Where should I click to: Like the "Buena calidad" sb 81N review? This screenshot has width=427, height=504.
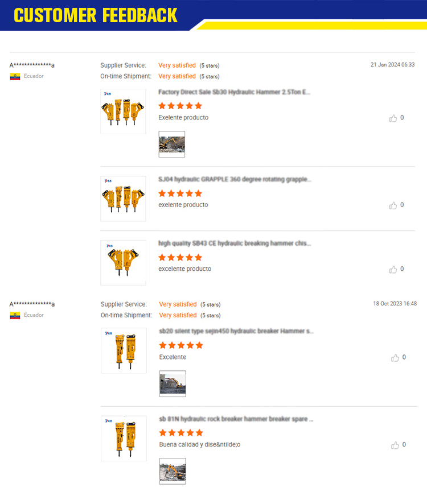395,445
